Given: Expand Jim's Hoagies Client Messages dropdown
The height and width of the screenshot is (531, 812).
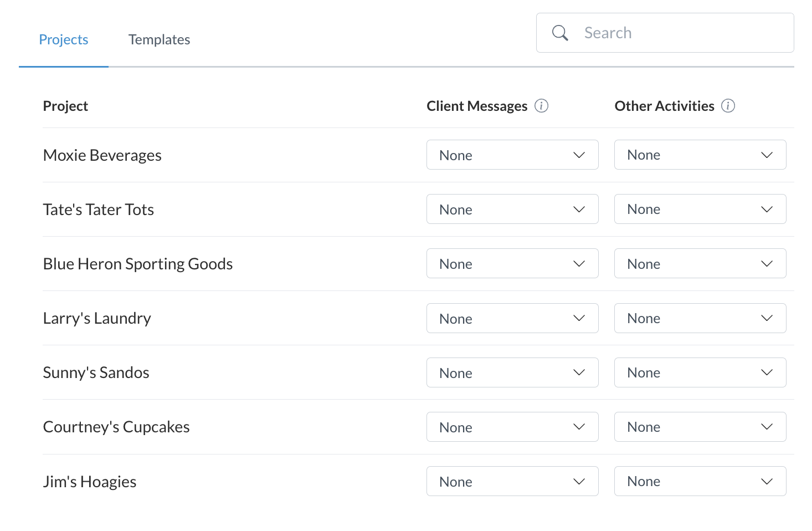Looking at the screenshot, I should click(512, 481).
